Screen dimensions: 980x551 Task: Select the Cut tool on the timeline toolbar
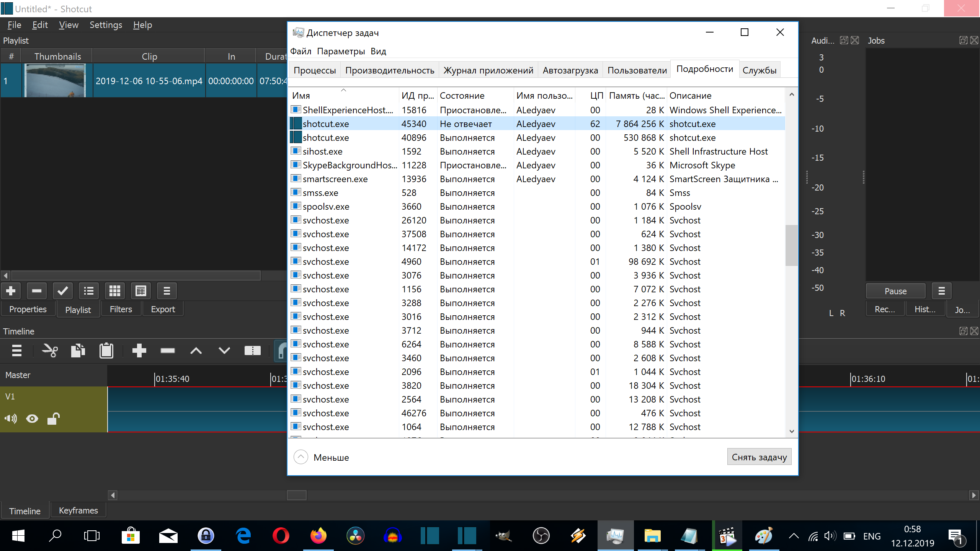[x=50, y=350]
